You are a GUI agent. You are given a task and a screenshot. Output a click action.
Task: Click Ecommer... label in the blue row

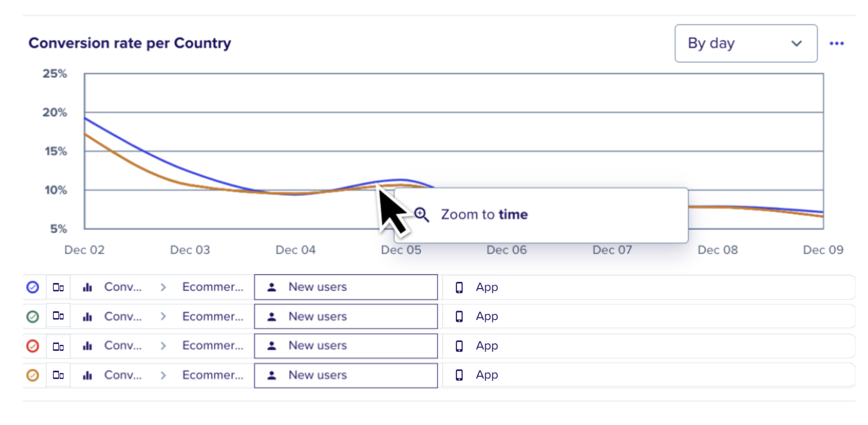(x=212, y=287)
